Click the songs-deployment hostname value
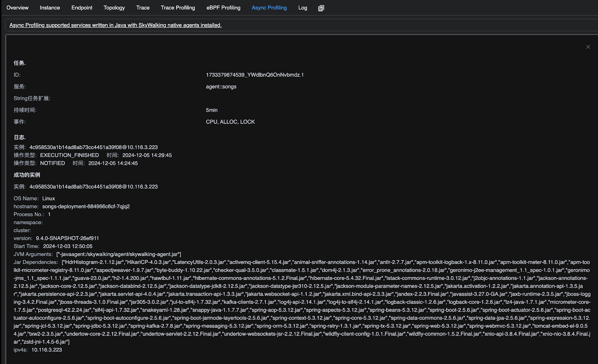The height and width of the screenshot is (364, 598). click(86, 206)
